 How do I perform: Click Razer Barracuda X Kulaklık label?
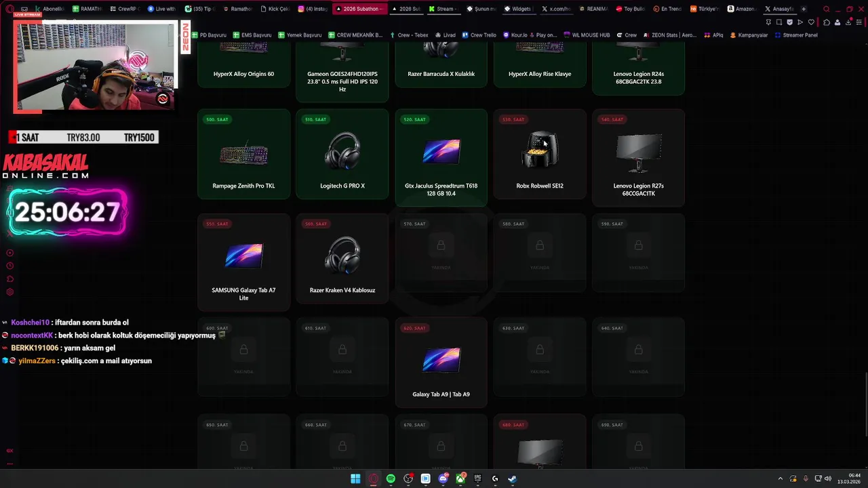(441, 74)
